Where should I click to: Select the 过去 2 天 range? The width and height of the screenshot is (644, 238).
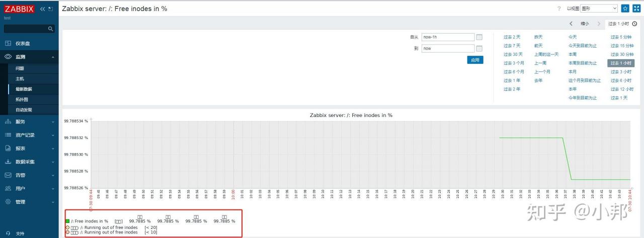(x=512, y=37)
